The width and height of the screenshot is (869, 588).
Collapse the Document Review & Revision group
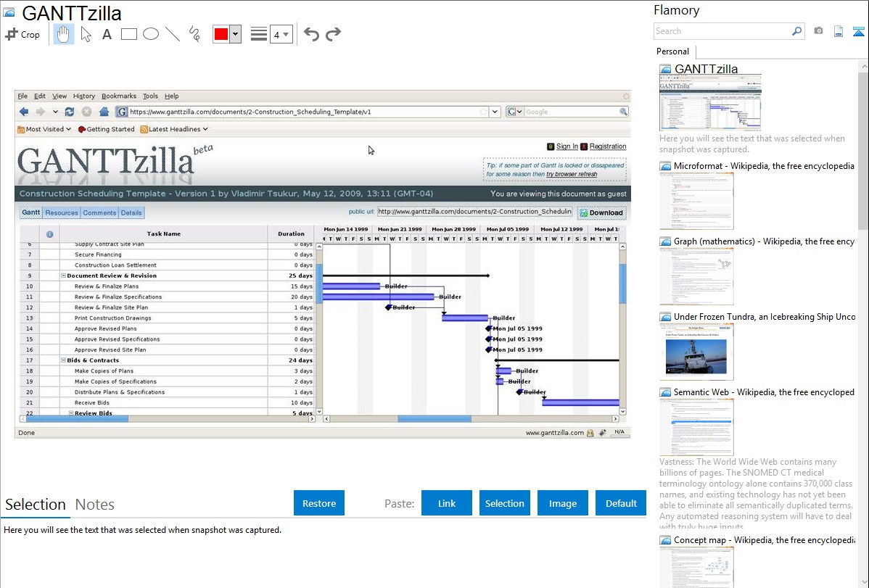64,276
